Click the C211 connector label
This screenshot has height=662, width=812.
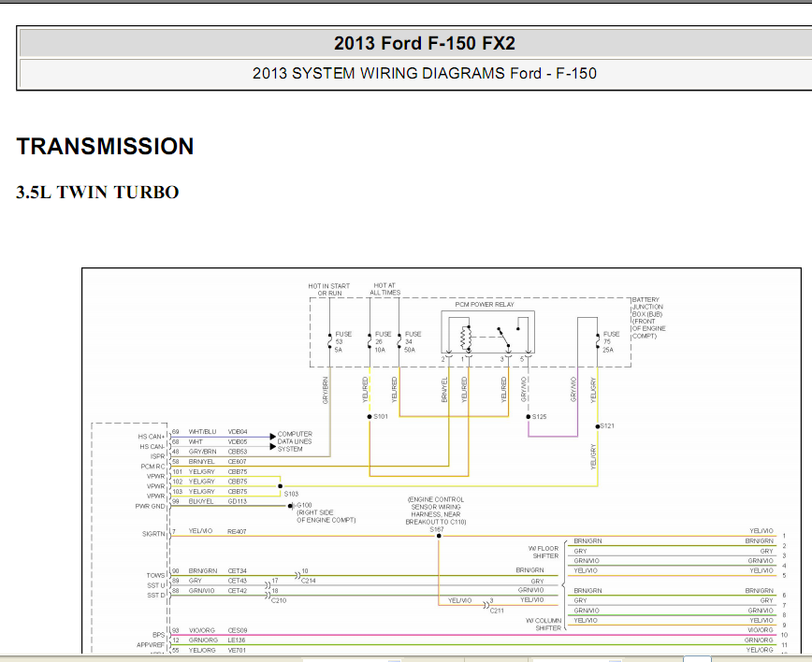click(x=497, y=611)
